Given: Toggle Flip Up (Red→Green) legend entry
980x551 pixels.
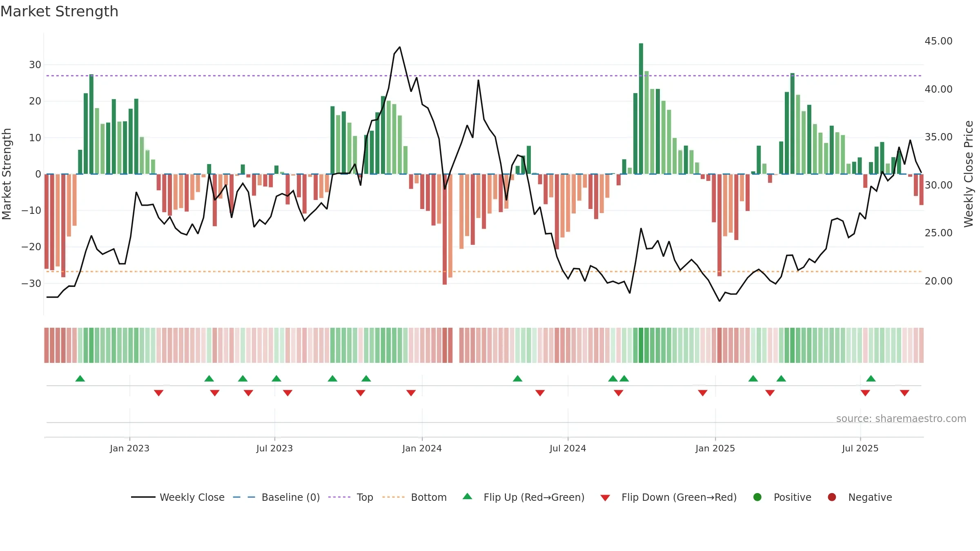Looking at the screenshot, I should click(523, 497).
